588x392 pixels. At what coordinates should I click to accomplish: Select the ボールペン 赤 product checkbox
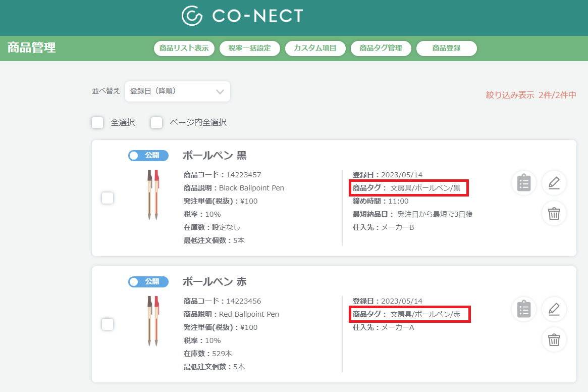[108, 324]
